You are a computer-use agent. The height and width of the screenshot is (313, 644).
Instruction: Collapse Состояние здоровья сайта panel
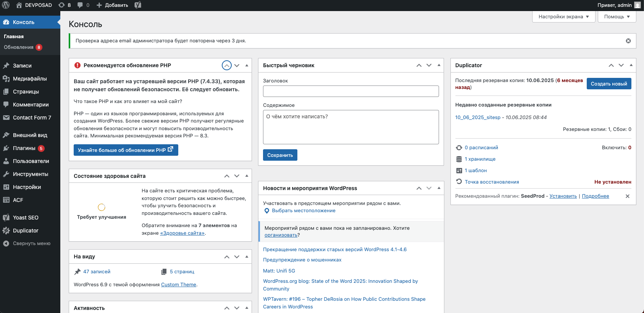(247, 176)
